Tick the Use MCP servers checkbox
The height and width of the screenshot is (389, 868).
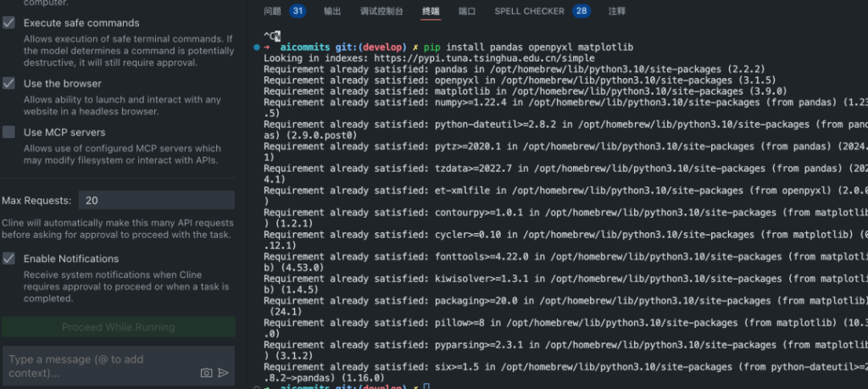point(8,132)
